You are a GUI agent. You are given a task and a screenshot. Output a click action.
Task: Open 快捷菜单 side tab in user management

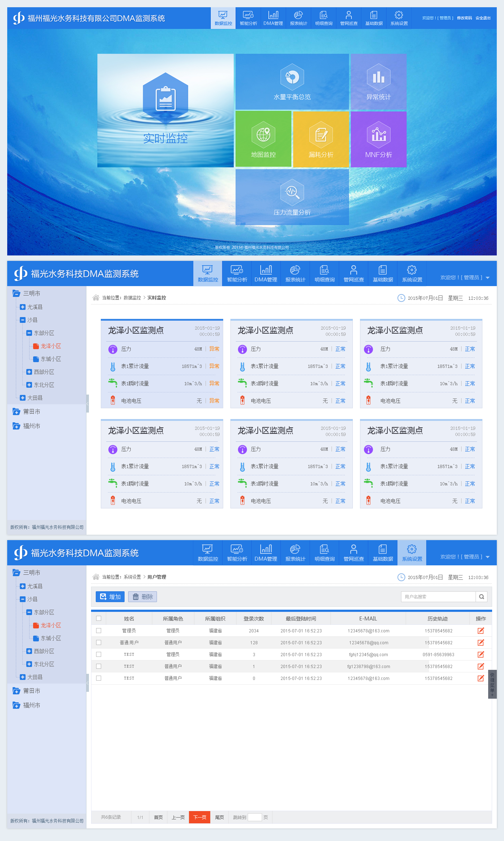(x=492, y=684)
